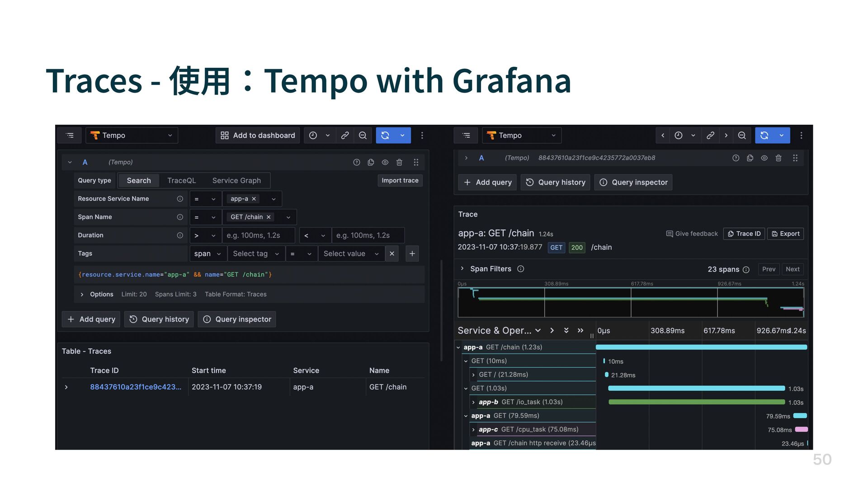Open more options kebab in left panel
868x488 pixels.
pyautogui.click(x=422, y=136)
